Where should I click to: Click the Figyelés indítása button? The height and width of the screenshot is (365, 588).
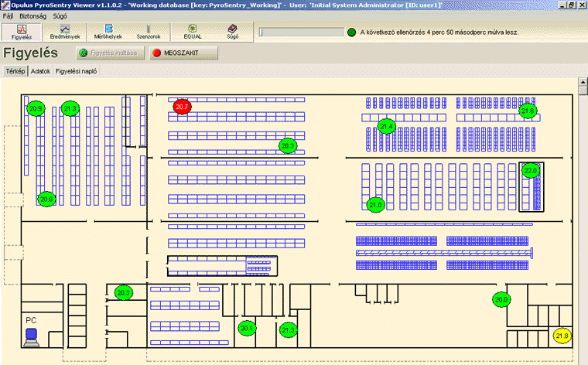point(108,53)
